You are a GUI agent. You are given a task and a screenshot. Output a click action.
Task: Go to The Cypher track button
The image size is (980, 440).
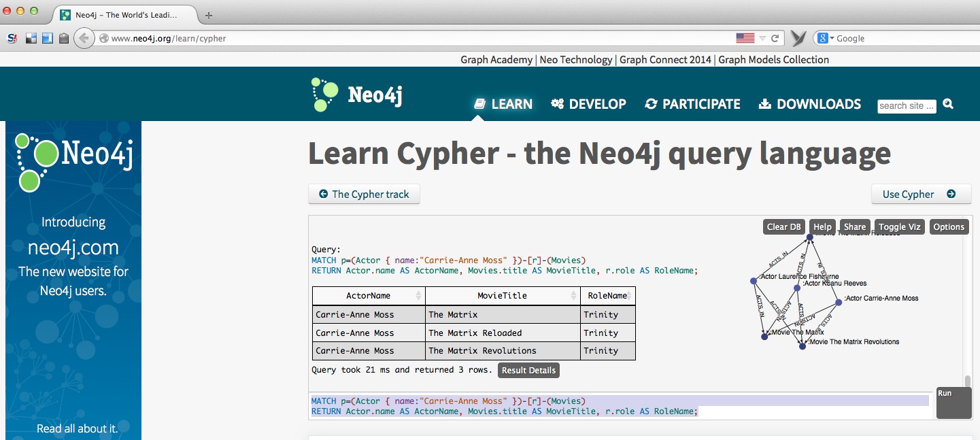point(364,194)
